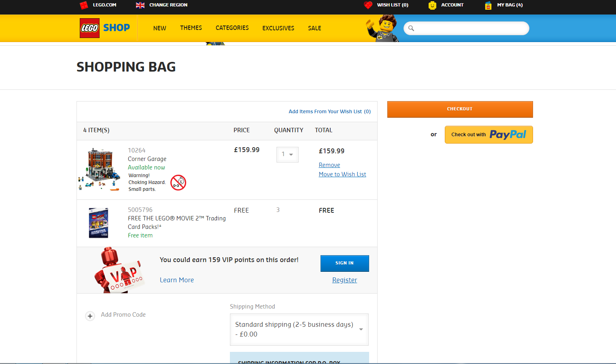This screenshot has width=616, height=364.
Task: Click the Shipping Method label
Action: point(253,307)
